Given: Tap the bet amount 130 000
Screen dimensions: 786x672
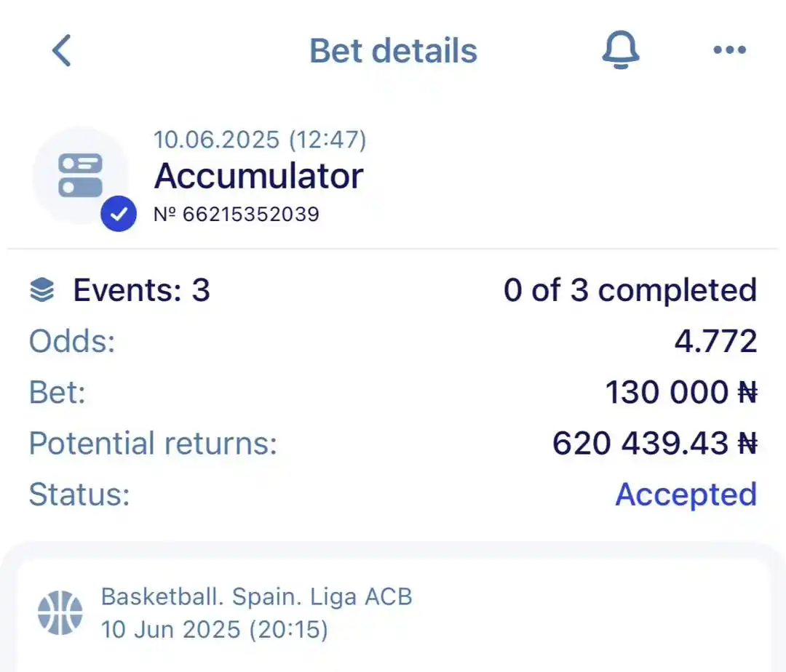Looking at the screenshot, I should click(x=666, y=393).
